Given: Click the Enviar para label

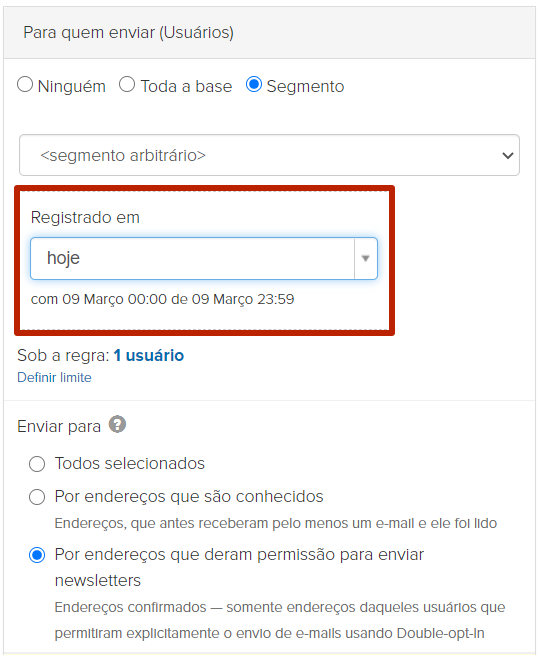Looking at the screenshot, I should coord(59,427).
